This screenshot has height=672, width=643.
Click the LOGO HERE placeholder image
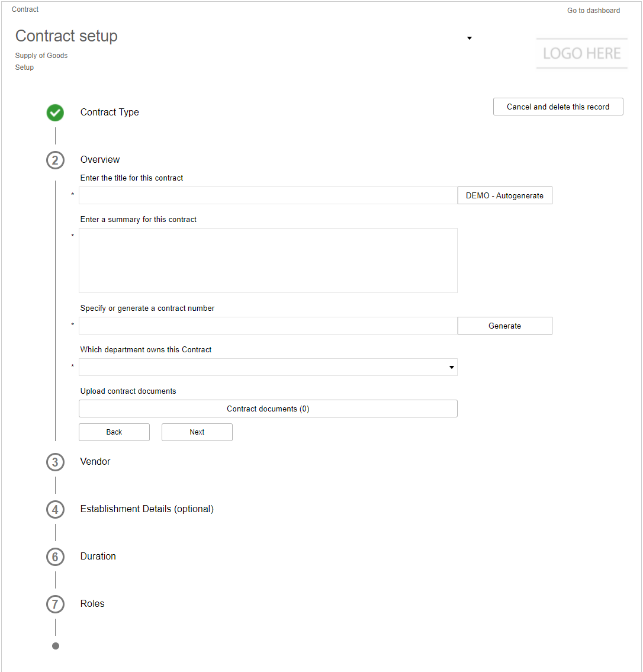pos(581,53)
